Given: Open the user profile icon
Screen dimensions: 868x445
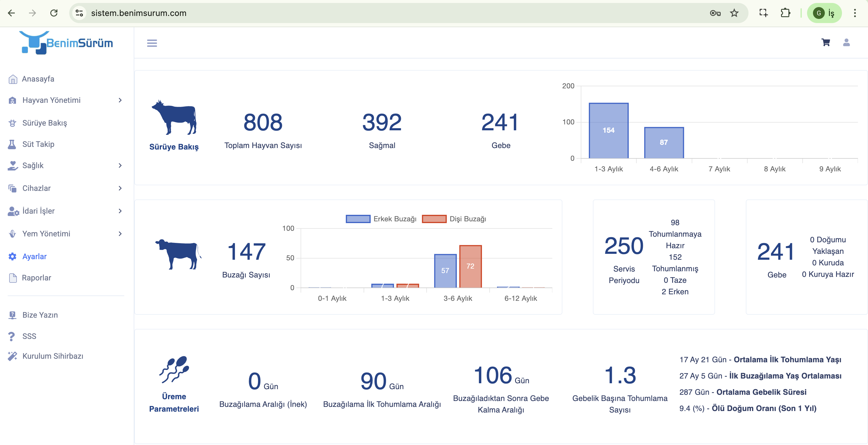Looking at the screenshot, I should [x=846, y=43].
